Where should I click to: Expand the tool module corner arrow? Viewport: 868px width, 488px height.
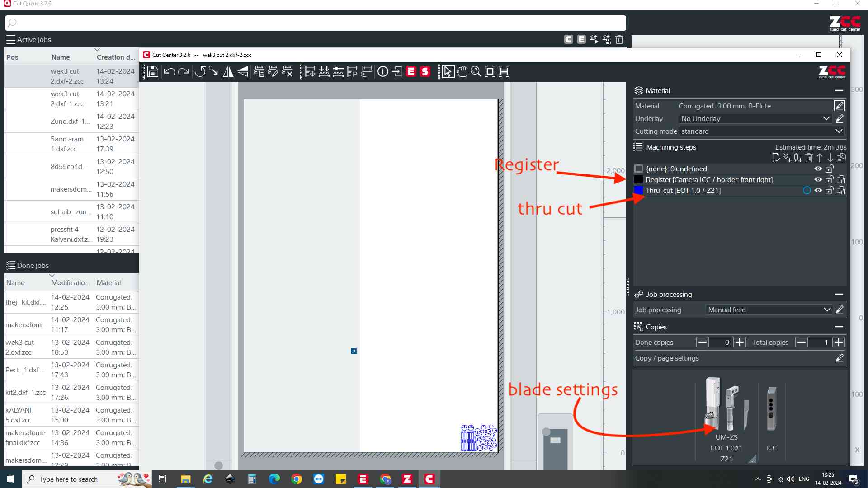[x=752, y=459]
